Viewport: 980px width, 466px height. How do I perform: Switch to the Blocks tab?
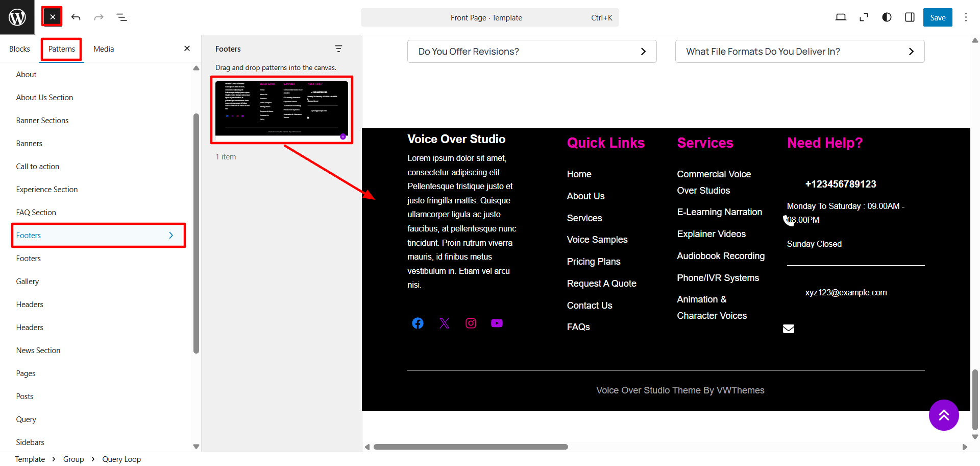pyautogui.click(x=19, y=49)
